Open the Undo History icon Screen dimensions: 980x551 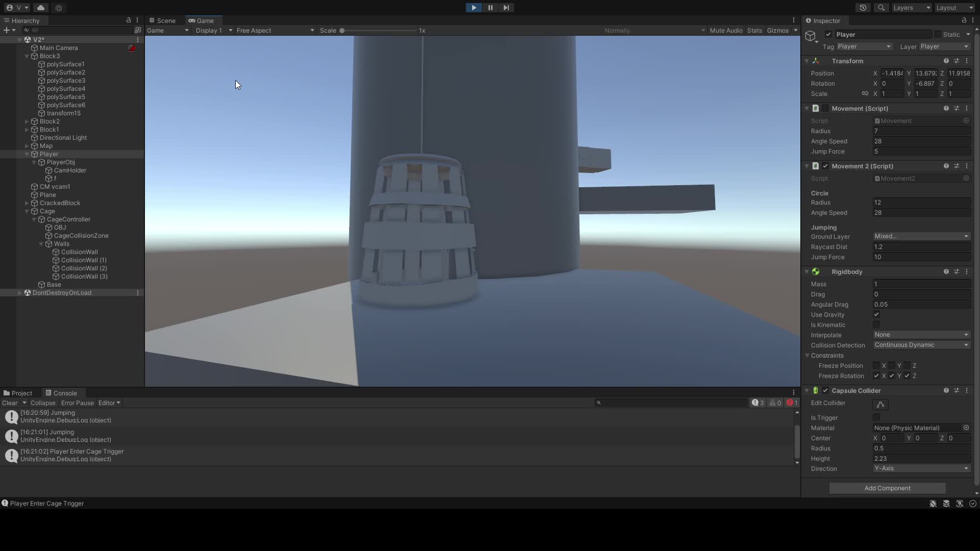click(863, 8)
